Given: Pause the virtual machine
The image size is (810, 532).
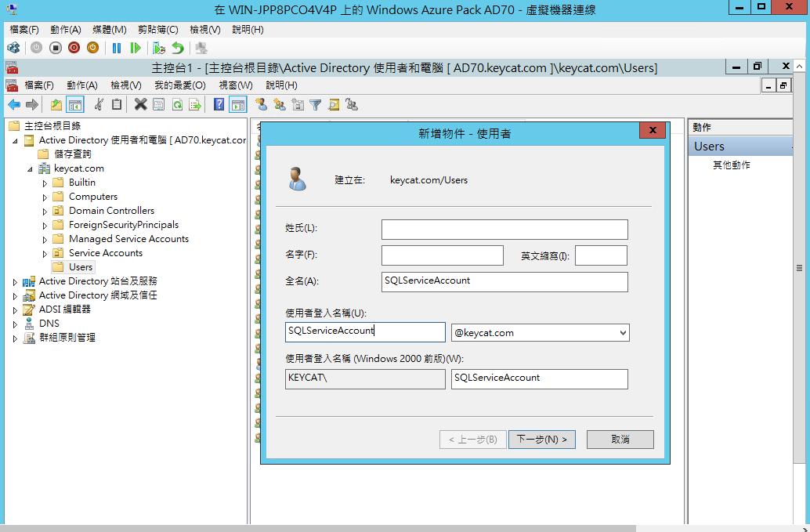Looking at the screenshot, I should [x=117, y=48].
